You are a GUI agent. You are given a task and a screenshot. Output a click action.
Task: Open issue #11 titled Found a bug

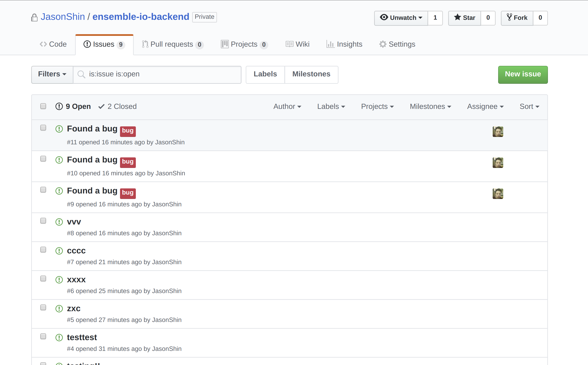pyautogui.click(x=92, y=129)
